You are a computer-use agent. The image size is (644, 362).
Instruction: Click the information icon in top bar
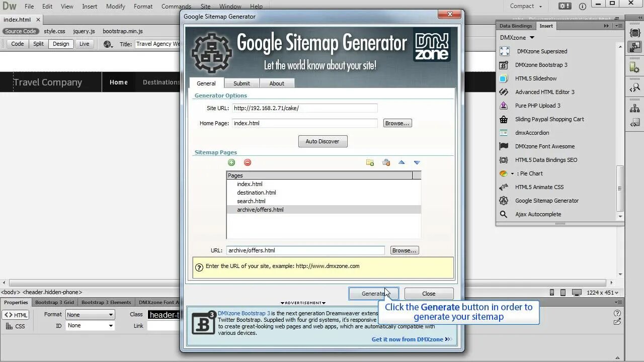point(583,7)
